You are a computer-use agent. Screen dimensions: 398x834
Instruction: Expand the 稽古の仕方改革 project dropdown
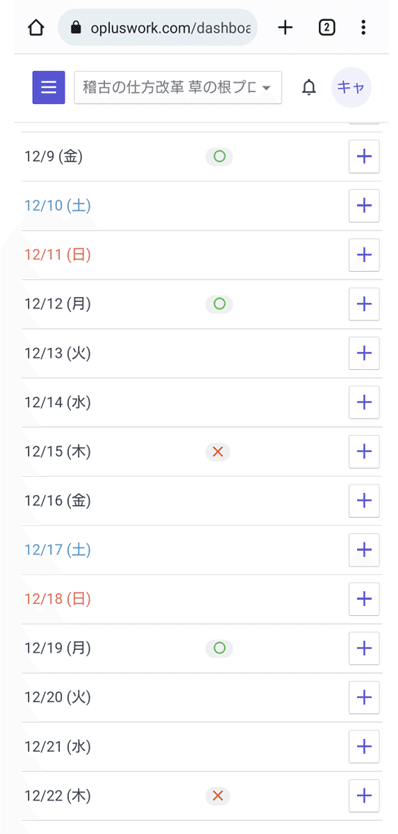point(178,87)
